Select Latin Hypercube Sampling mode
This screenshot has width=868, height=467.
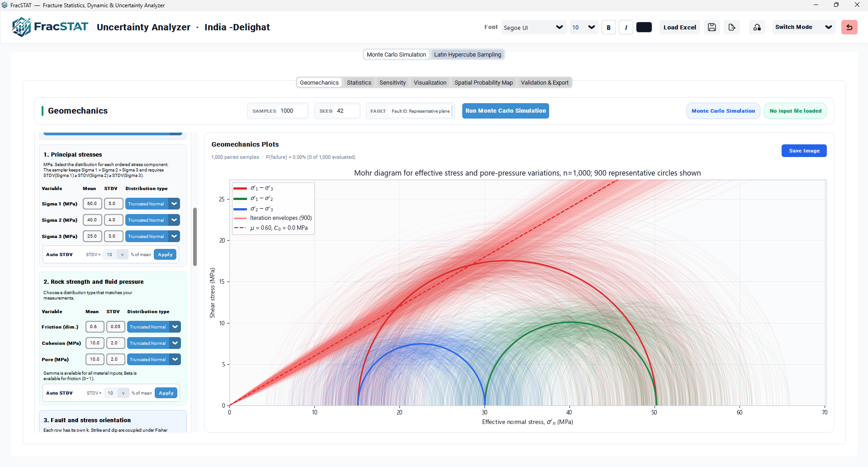tap(468, 54)
